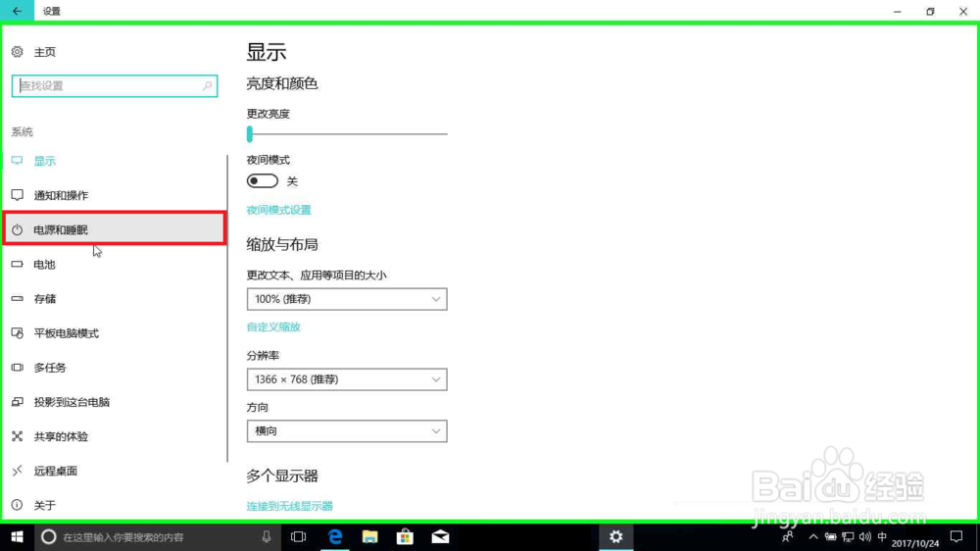Open the Mail app from the taskbar

tap(440, 536)
